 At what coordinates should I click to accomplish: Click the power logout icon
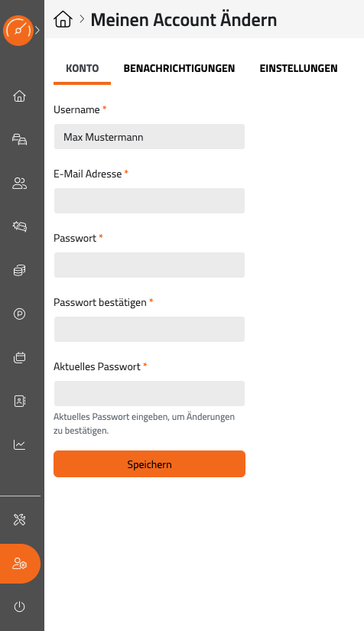(19, 607)
